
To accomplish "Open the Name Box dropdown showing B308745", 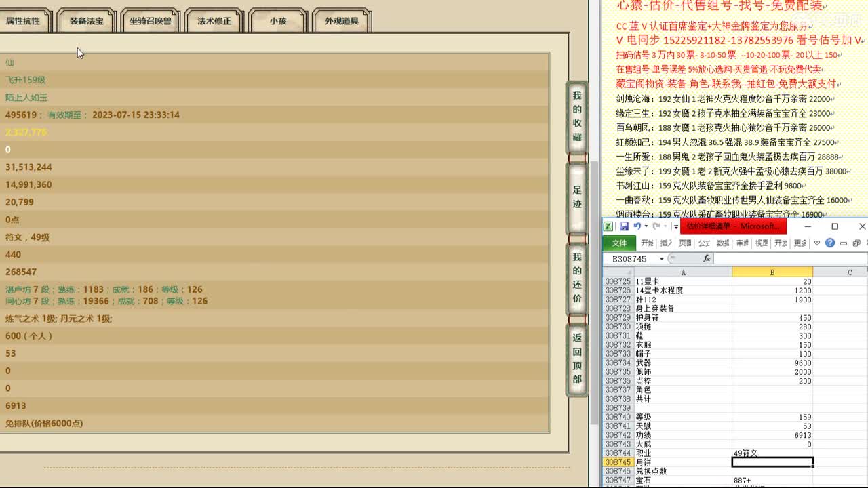I will point(661,258).
